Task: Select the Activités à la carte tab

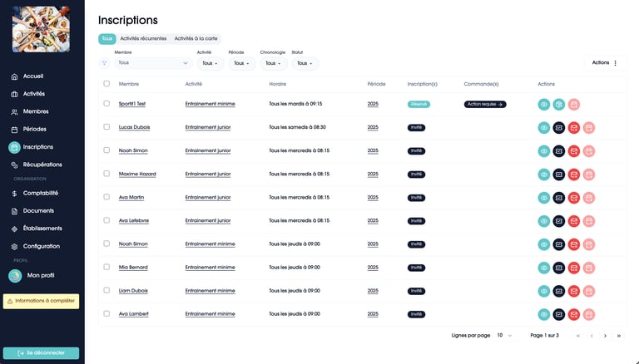Action: pos(196,38)
